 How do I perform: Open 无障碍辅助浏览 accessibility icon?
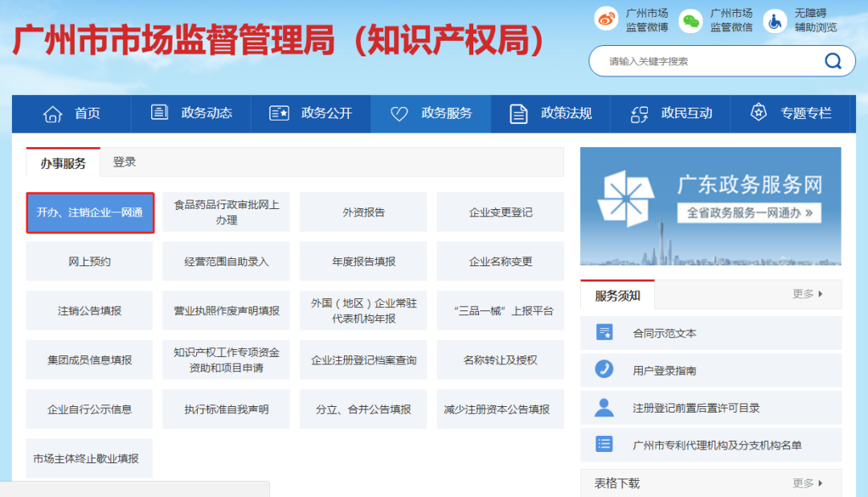776,20
